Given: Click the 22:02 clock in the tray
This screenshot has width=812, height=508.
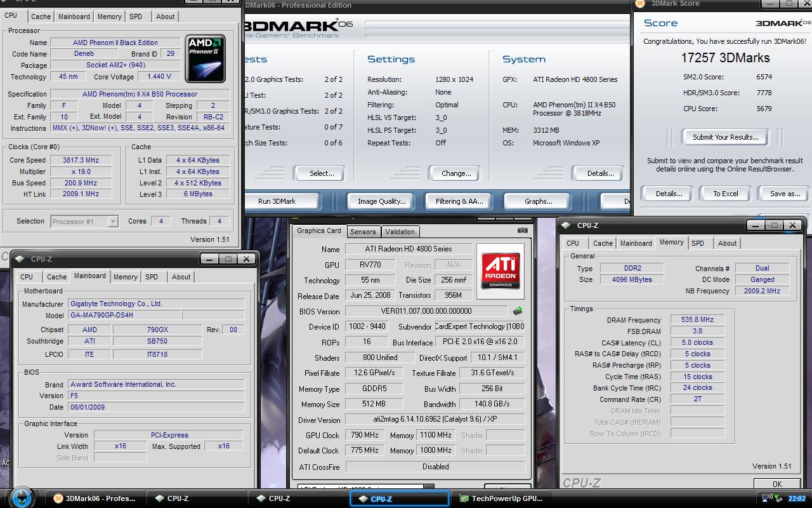Looking at the screenshot, I should (796, 498).
